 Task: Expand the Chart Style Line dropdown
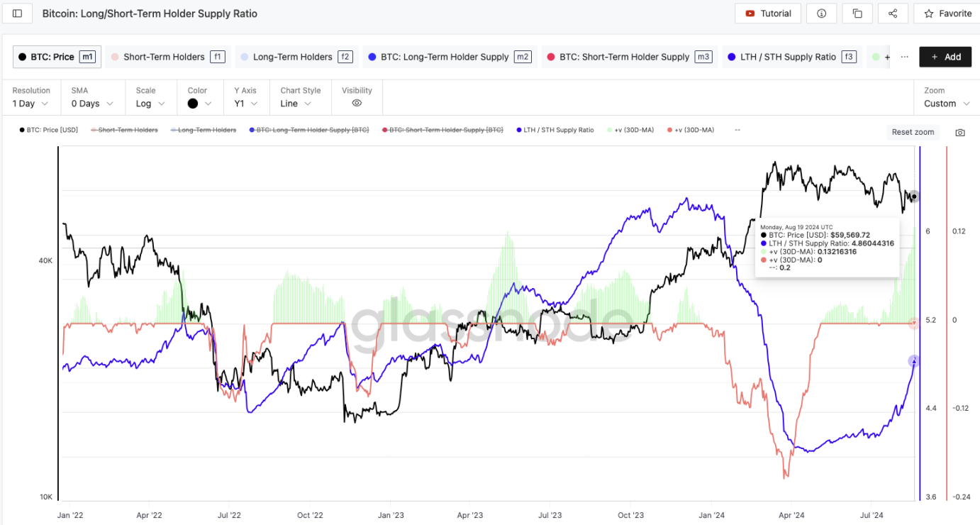pyautogui.click(x=294, y=102)
